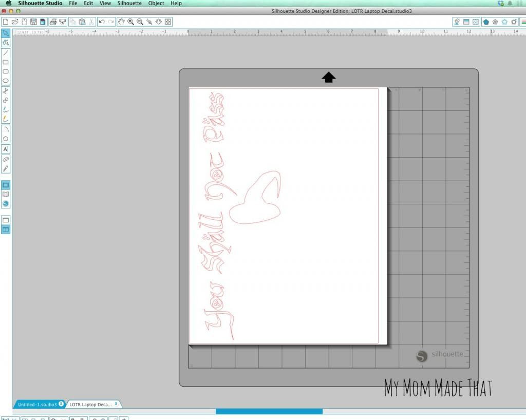The height and width of the screenshot is (420, 526).
Task: Click the Copy icon in toolbar
Action: click(73, 22)
